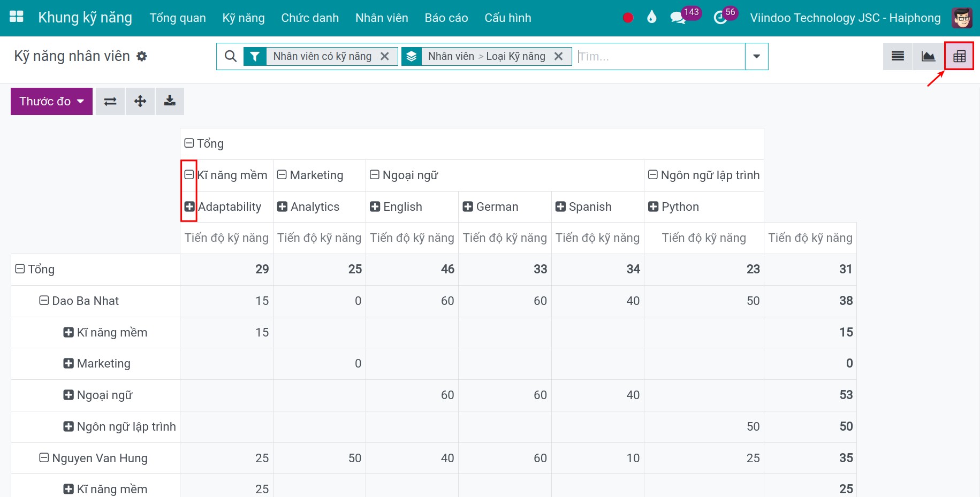
Task: Remove the Nhân viên có kỹ năng filter
Action: coord(384,56)
